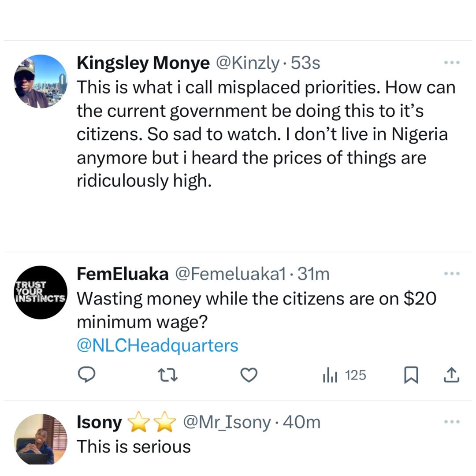
Task: Retweet FemEluaka's minimum wage tweet
Action: (x=168, y=375)
